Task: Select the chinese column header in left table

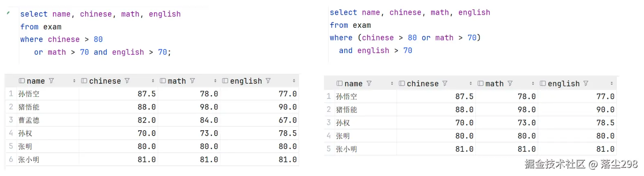Action: coord(105,81)
